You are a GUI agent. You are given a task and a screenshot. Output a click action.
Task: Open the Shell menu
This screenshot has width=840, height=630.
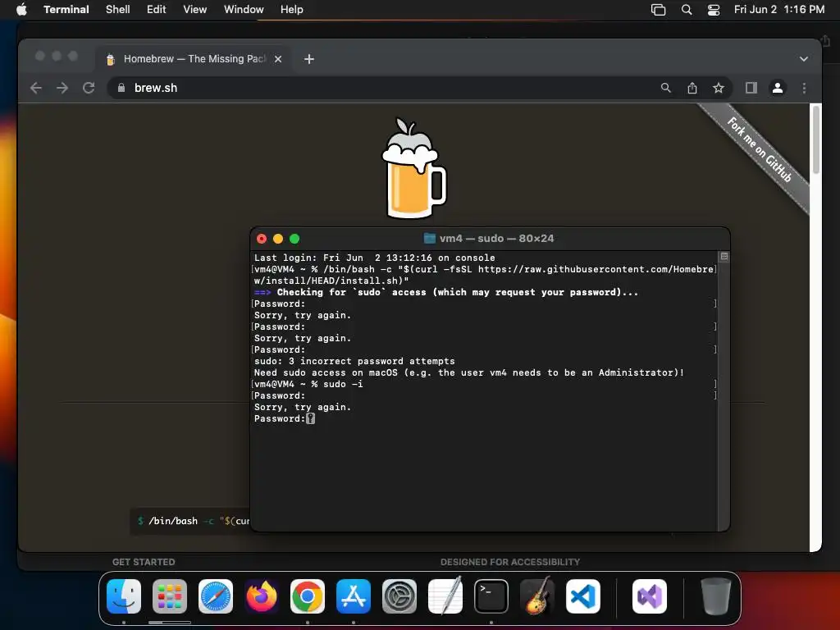[x=117, y=9]
